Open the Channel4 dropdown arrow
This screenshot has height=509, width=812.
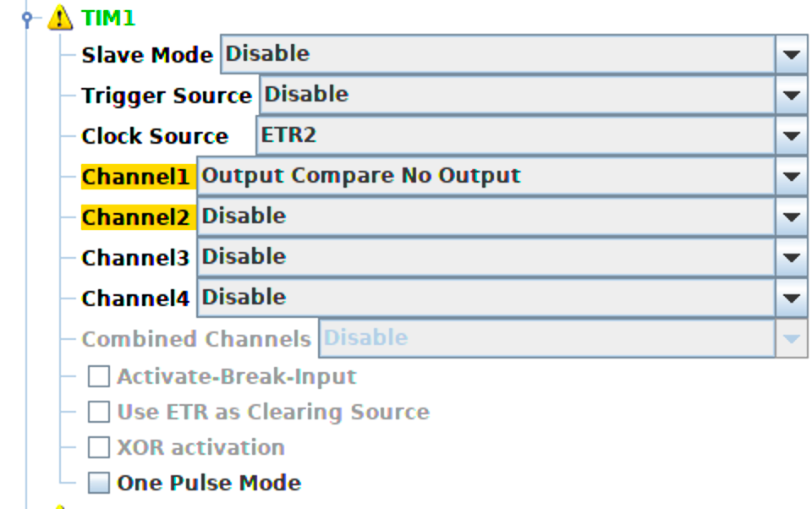pos(792,298)
